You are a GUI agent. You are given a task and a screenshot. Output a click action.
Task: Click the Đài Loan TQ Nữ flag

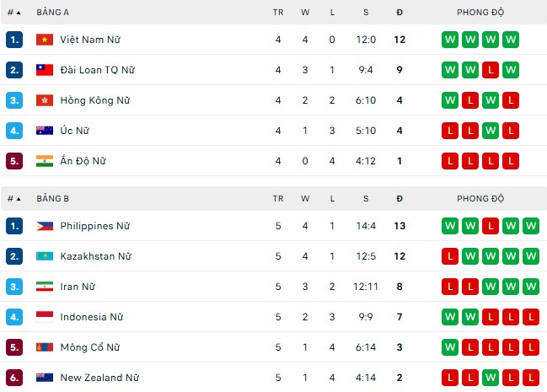click(x=45, y=70)
